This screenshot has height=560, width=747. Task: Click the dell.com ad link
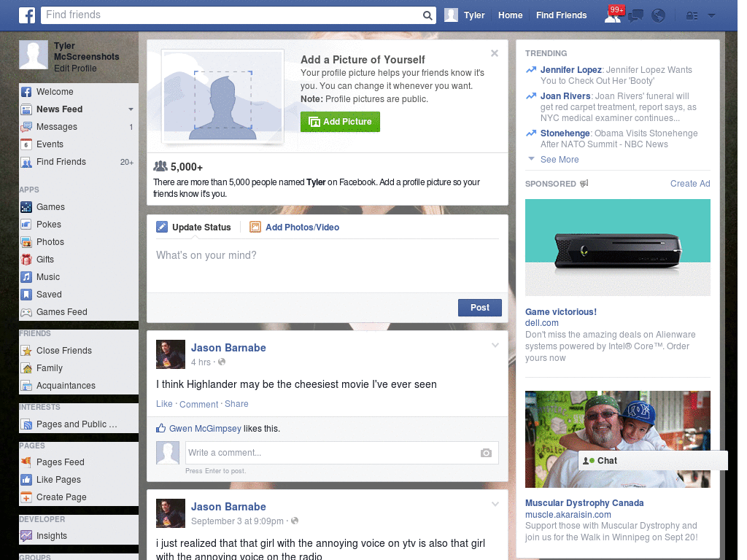[x=542, y=323]
